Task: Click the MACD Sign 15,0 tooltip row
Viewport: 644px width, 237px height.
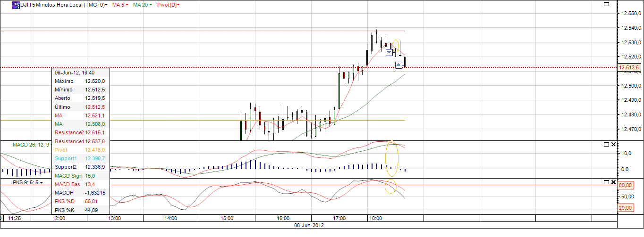Action: (81, 176)
